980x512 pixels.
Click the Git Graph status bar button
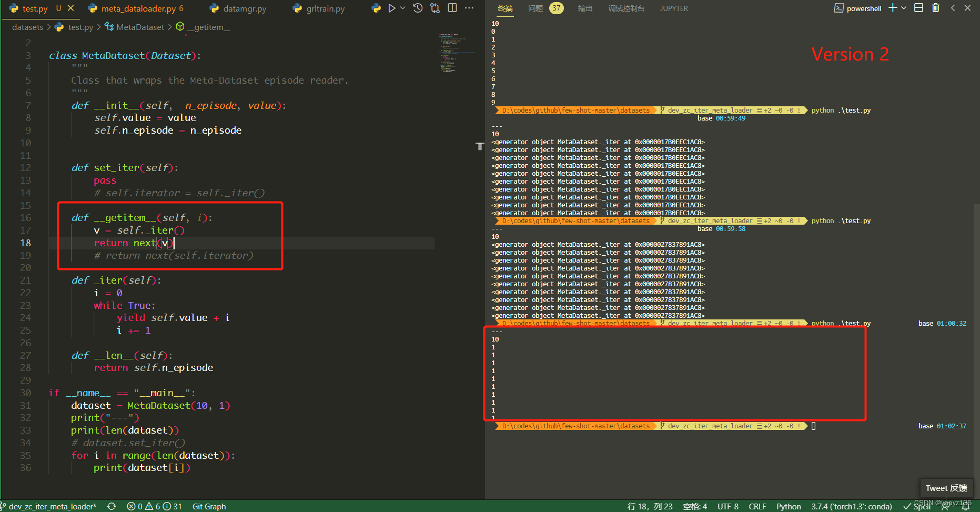click(209, 506)
